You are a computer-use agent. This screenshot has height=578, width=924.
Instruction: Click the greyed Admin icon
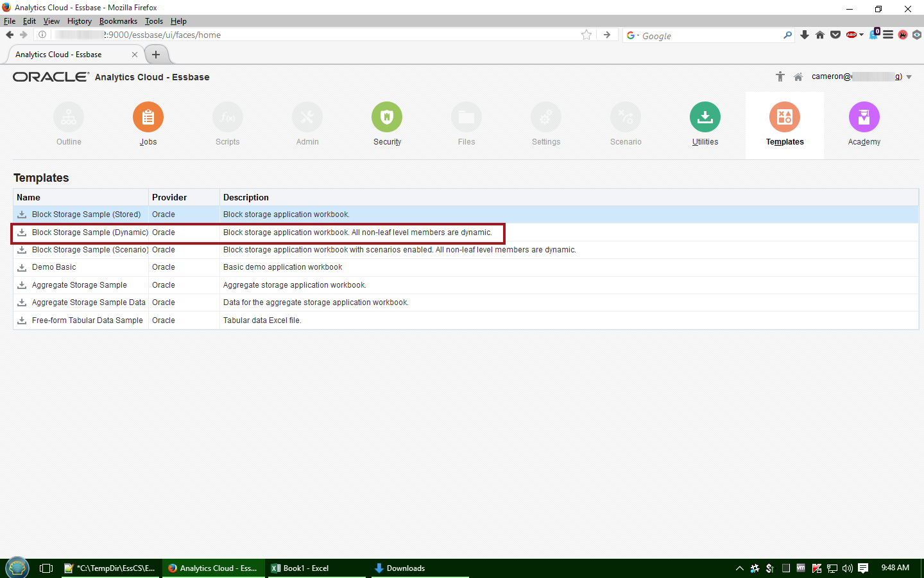[x=307, y=118]
